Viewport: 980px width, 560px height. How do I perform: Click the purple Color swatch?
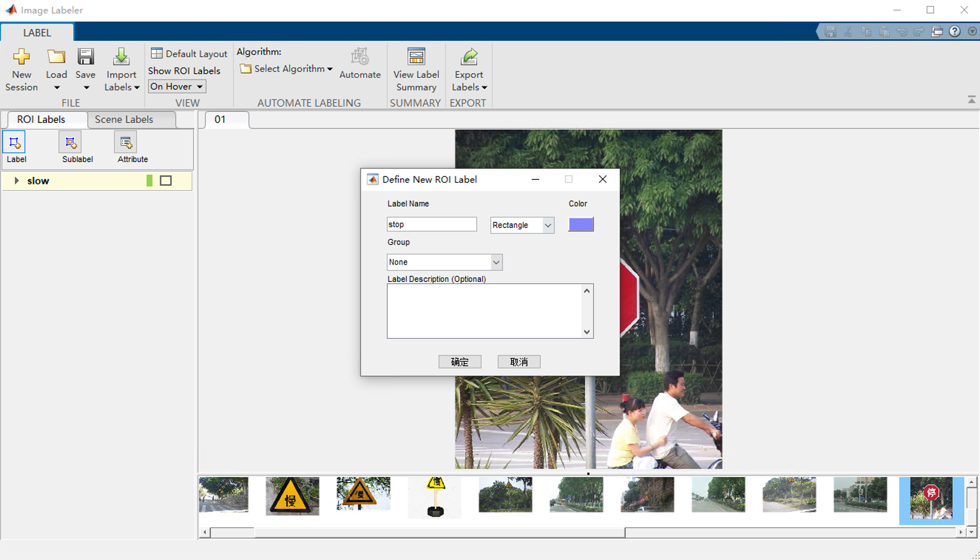click(x=581, y=224)
